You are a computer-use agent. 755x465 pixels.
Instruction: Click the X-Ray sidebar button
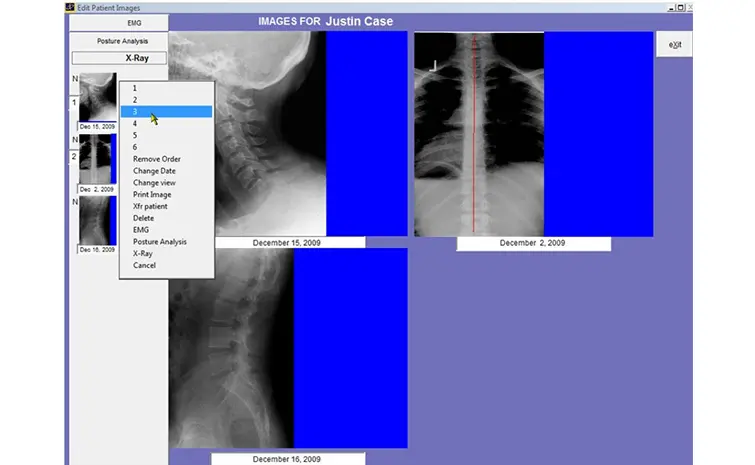point(119,58)
